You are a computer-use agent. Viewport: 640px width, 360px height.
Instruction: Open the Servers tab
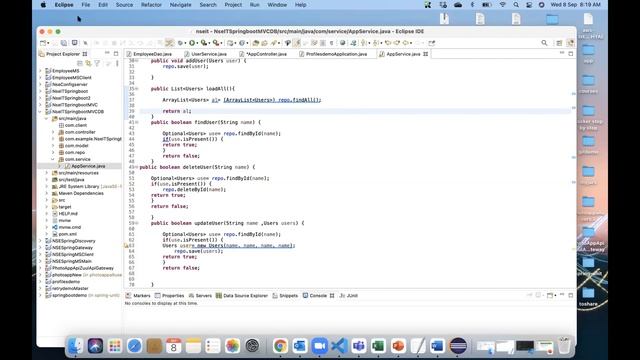point(200,296)
